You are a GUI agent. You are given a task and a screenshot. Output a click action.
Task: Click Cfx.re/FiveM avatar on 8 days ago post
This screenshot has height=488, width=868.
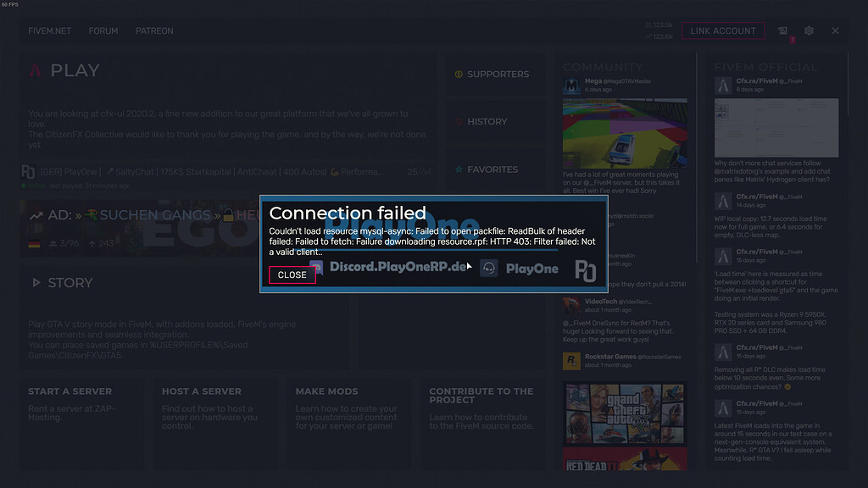pyautogui.click(x=723, y=86)
